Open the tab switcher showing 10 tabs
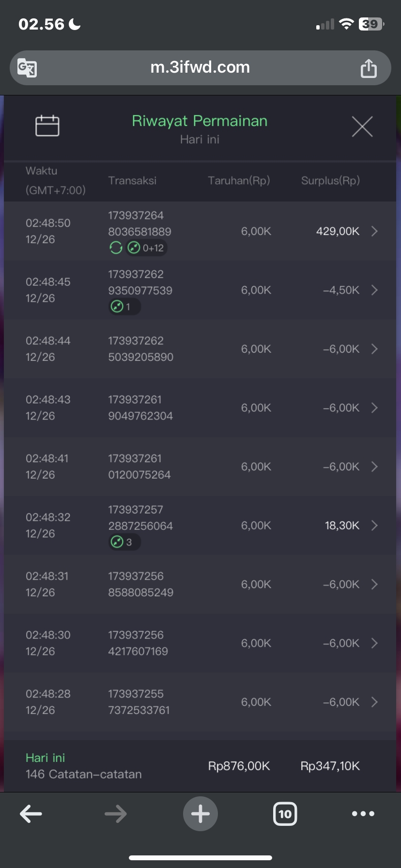This screenshot has height=868, width=401. 285,814
